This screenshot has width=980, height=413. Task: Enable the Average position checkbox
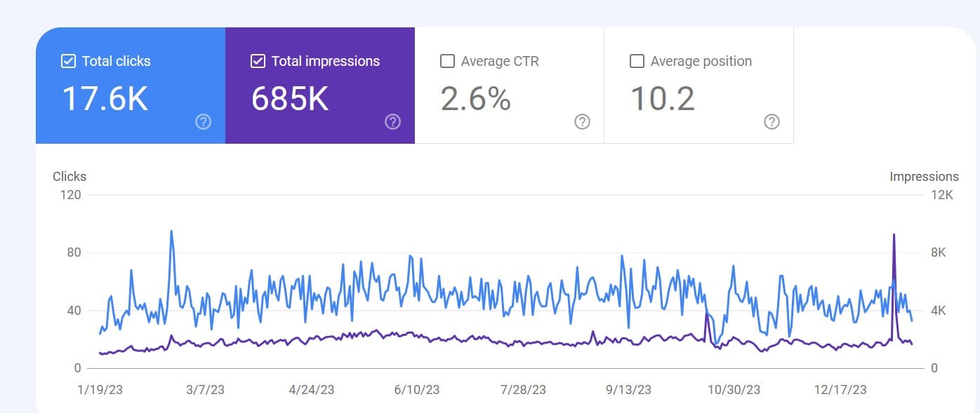point(637,61)
